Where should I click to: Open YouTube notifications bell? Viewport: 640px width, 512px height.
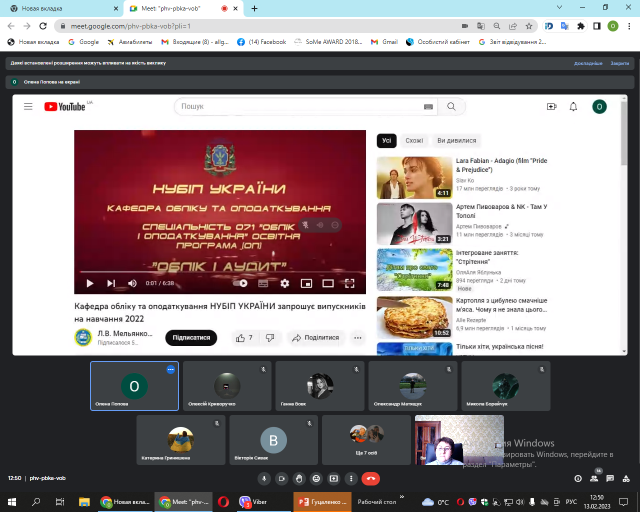573,107
